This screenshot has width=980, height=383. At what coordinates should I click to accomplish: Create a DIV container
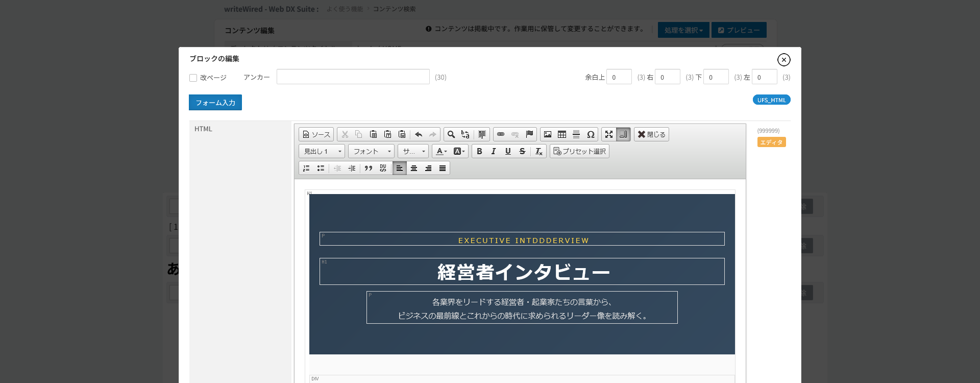[x=383, y=168]
